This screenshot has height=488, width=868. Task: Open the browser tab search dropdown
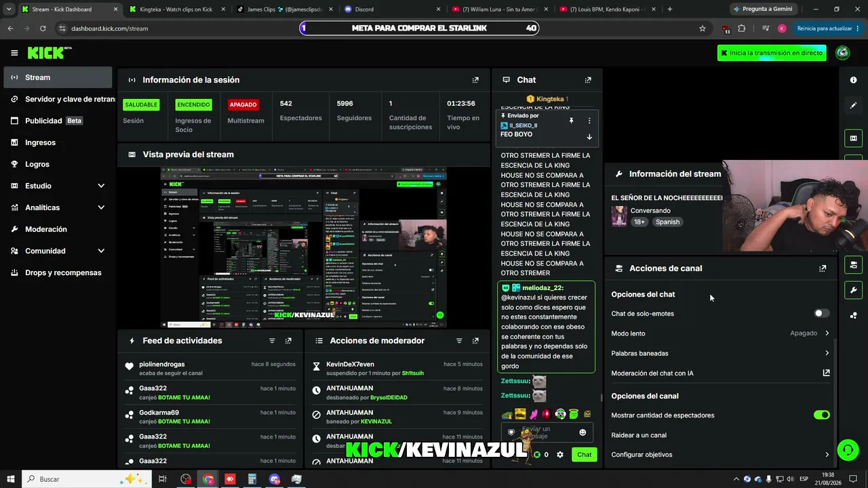(x=9, y=9)
